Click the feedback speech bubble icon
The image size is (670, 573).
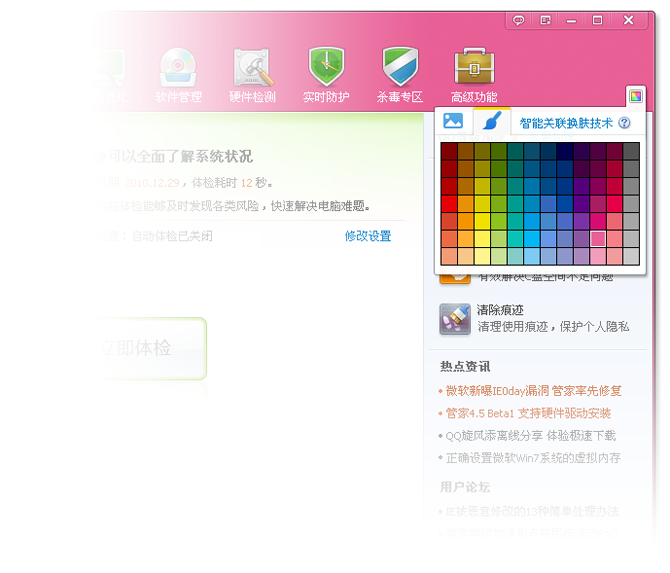[x=518, y=20]
